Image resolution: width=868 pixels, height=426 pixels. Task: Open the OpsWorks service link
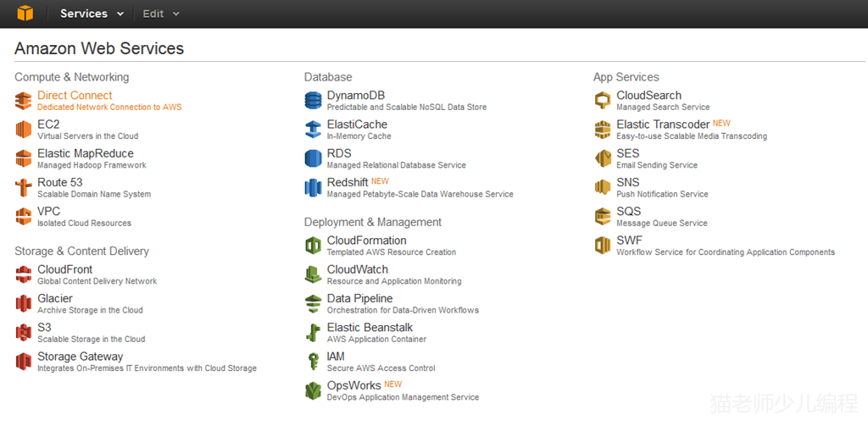click(353, 385)
